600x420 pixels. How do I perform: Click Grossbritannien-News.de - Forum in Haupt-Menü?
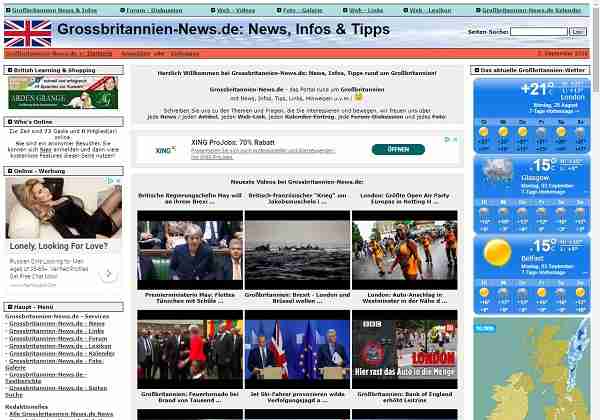tap(58, 339)
